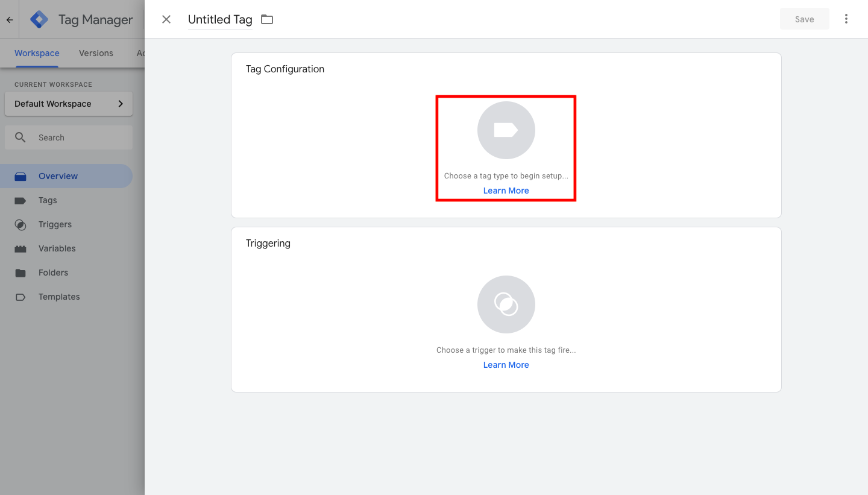Select the Triggers icon in the sidebar

(x=20, y=224)
